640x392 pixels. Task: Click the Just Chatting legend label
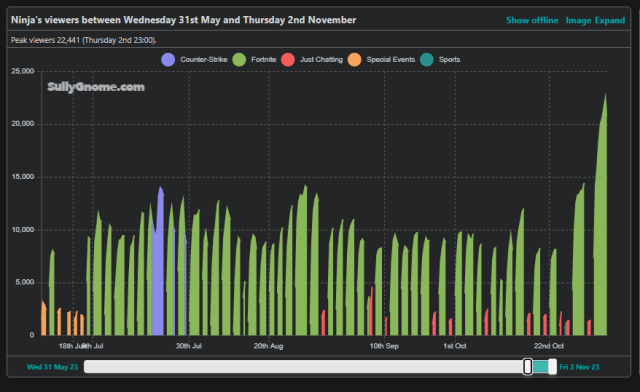321,60
